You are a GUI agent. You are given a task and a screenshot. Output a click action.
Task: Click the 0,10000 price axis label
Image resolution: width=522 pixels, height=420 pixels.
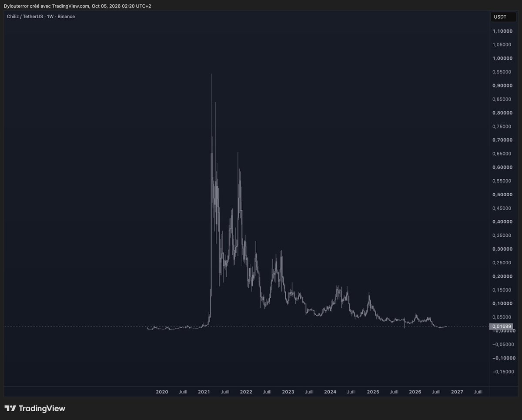(502, 304)
